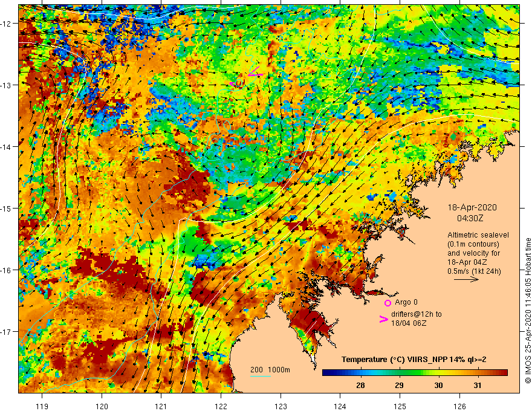Click the latitude axis label -14
Image resolution: width=532 pixels, height=411 pixels.
point(7,147)
